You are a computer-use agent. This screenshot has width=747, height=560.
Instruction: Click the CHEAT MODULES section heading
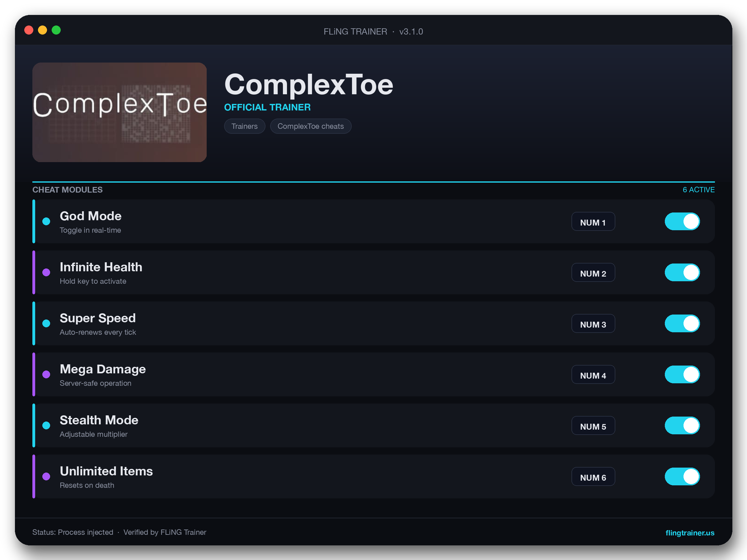[68, 190]
